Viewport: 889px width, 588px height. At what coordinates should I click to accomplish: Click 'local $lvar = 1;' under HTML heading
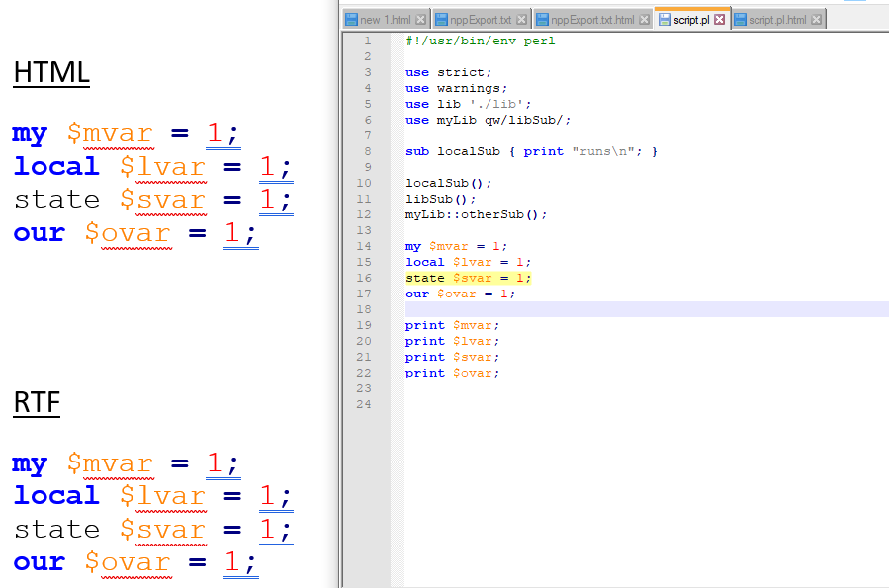point(153,167)
